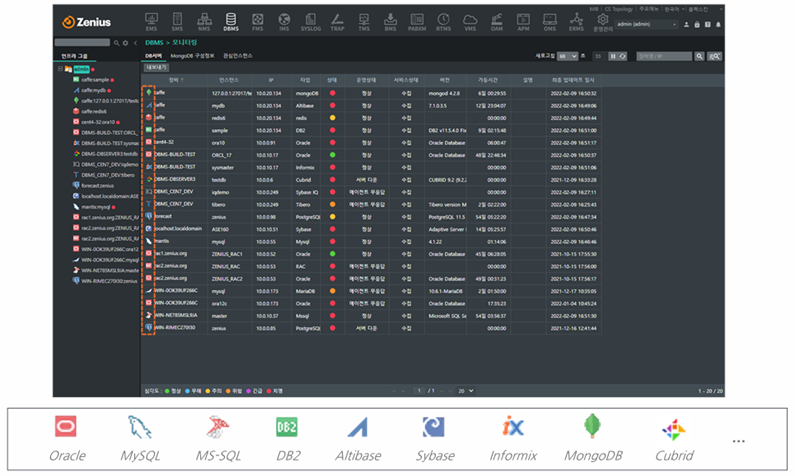
Task: Open the NMS network module
Action: (204, 22)
